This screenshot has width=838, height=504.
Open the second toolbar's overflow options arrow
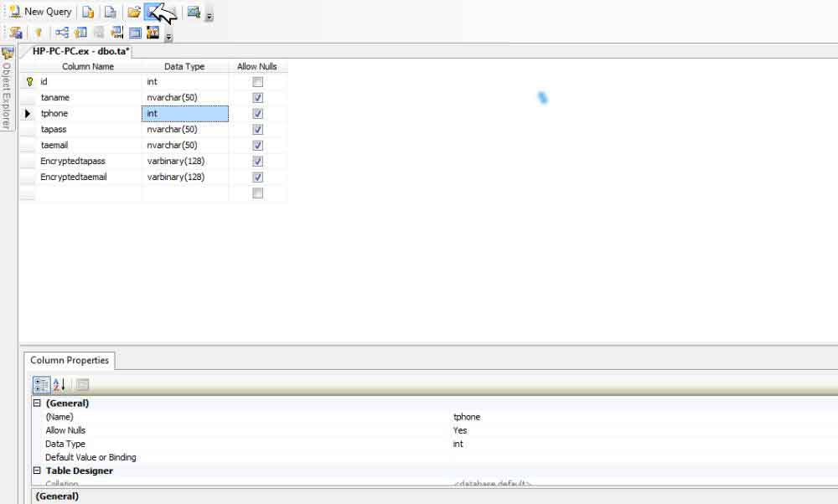point(169,36)
